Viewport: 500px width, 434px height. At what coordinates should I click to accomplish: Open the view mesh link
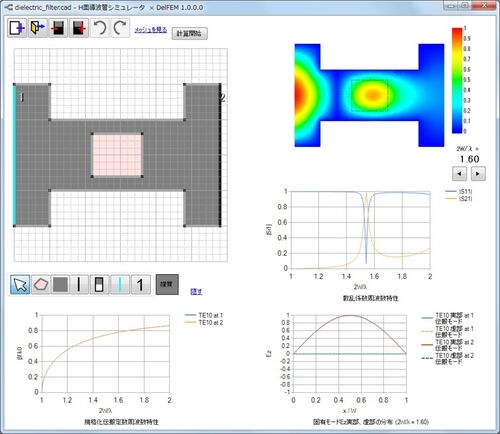pos(150,30)
